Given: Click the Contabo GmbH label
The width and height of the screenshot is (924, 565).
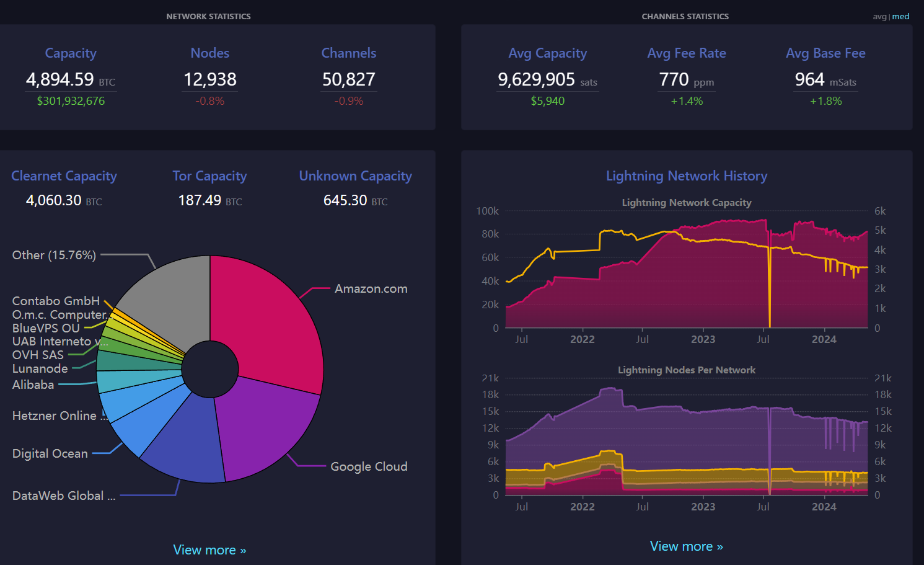Looking at the screenshot, I should pyautogui.click(x=56, y=301).
